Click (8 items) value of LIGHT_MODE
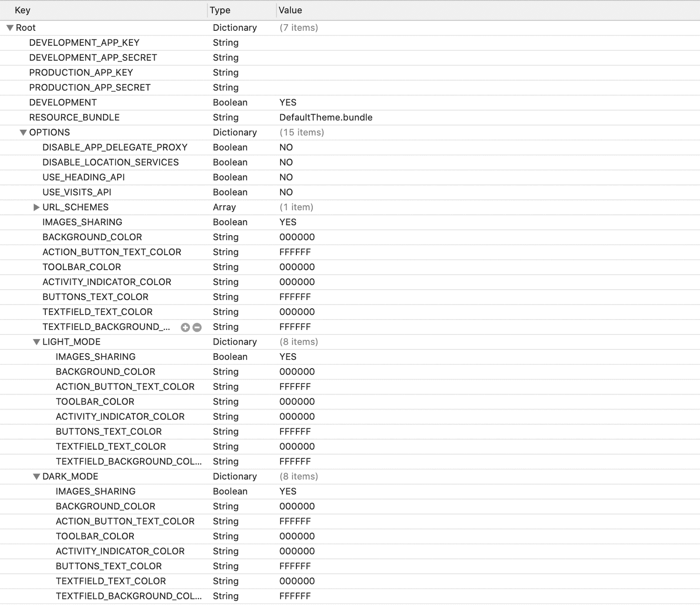The height and width of the screenshot is (605, 700). (299, 342)
